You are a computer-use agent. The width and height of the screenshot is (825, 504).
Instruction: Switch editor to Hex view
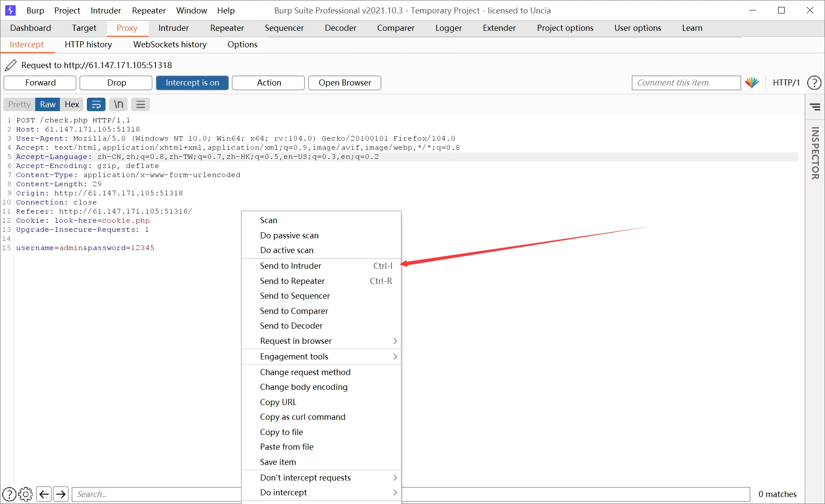pyautogui.click(x=72, y=104)
